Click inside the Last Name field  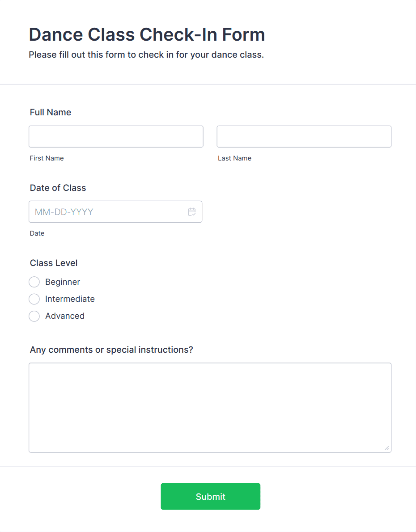click(x=304, y=136)
